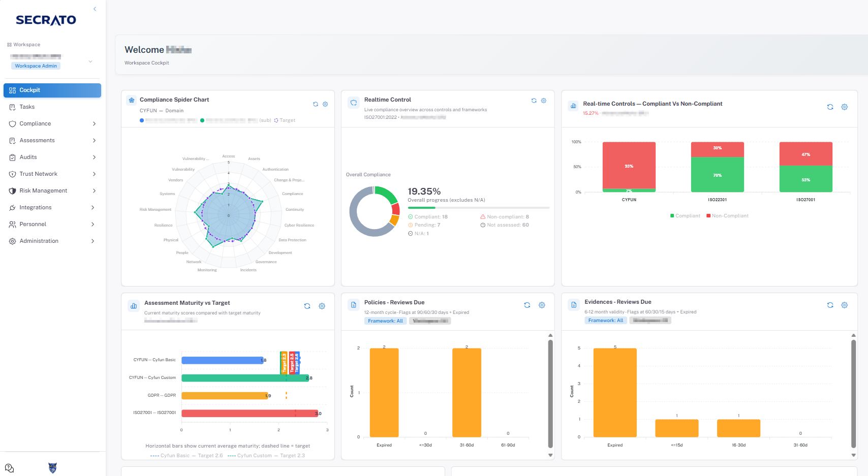868x476 pixels.
Task: Click Framework: All tag in Evidences widget
Action: (x=606, y=320)
